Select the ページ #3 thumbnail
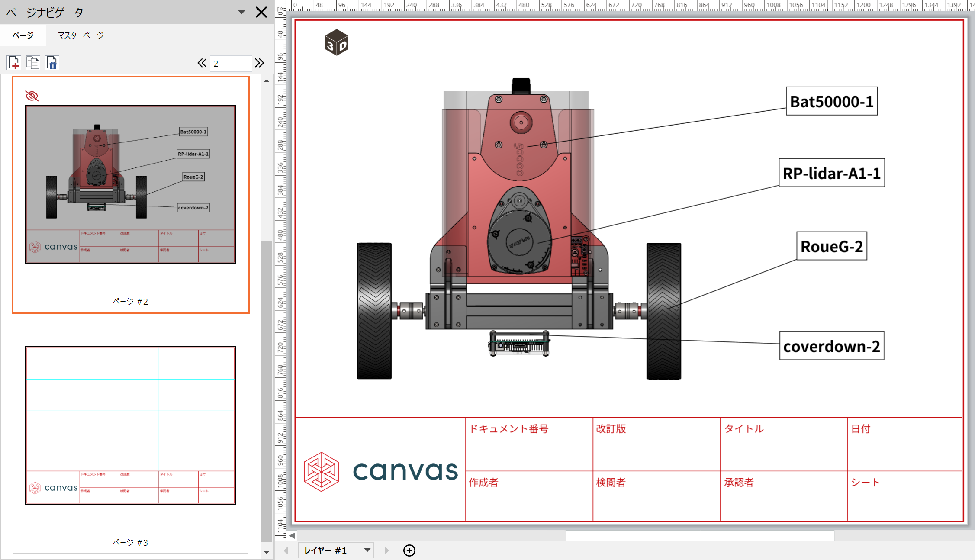This screenshot has width=975, height=560. 131,436
